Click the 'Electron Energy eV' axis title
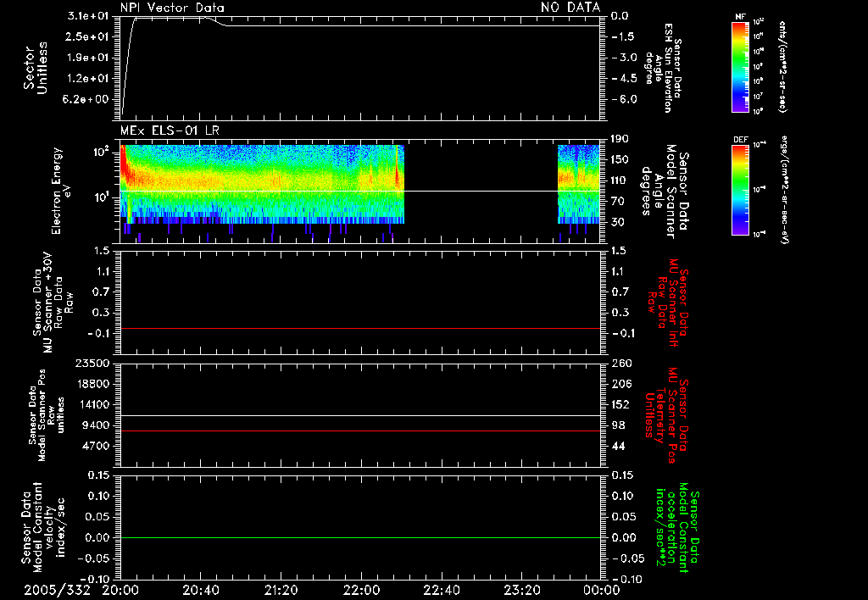Image resolution: width=868 pixels, height=600 pixels. pyautogui.click(x=61, y=191)
